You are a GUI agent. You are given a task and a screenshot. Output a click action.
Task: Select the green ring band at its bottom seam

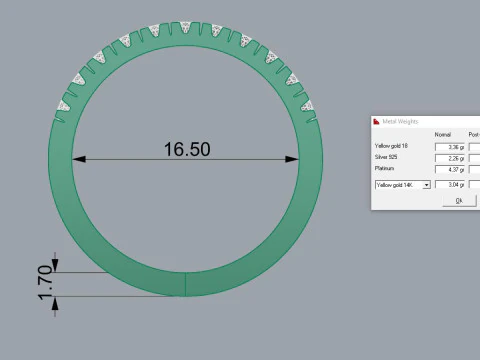click(186, 284)
